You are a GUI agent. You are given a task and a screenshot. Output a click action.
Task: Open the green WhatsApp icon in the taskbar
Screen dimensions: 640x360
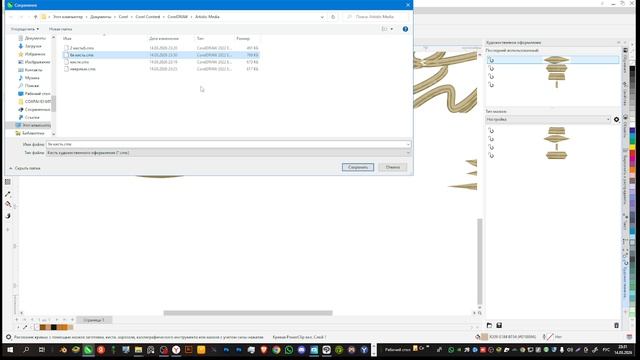(x=289, y=350)
